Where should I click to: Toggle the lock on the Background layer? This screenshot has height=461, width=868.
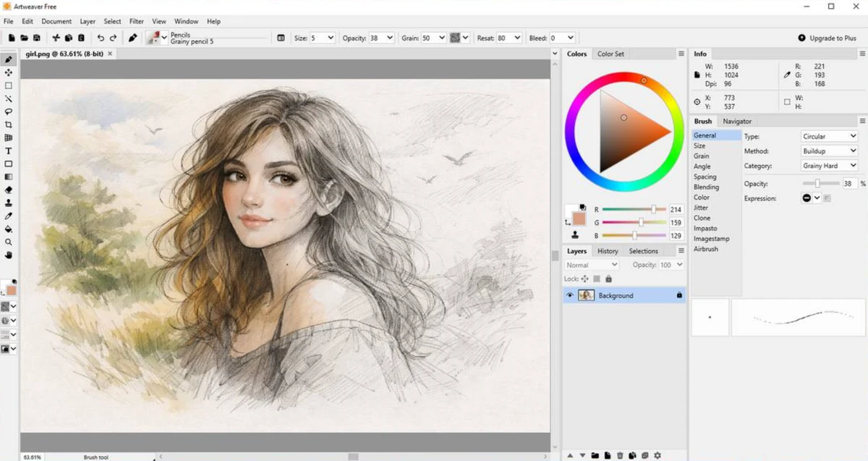pyautogui.click(x=679, y=295)
